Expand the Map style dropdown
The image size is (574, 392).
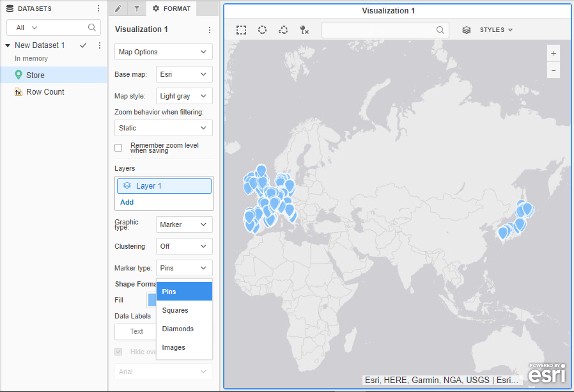184,96
